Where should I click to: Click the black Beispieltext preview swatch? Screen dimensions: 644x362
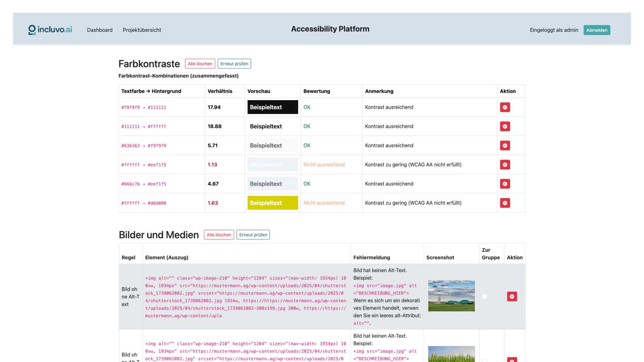(x=272, y=107)
